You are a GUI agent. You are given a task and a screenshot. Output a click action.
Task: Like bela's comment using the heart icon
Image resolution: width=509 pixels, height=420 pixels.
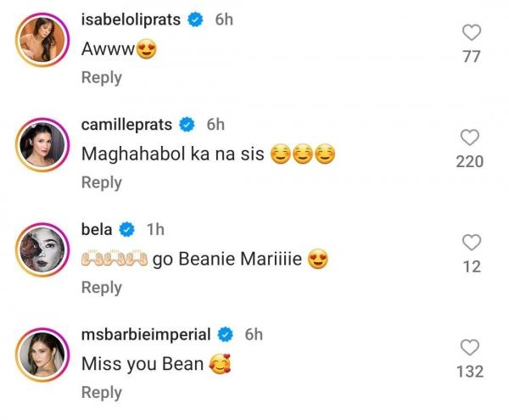click(x=472, y=244)
